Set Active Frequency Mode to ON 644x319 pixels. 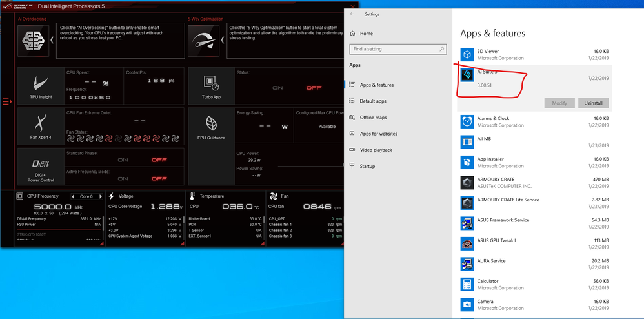click(x=123, y=178)
